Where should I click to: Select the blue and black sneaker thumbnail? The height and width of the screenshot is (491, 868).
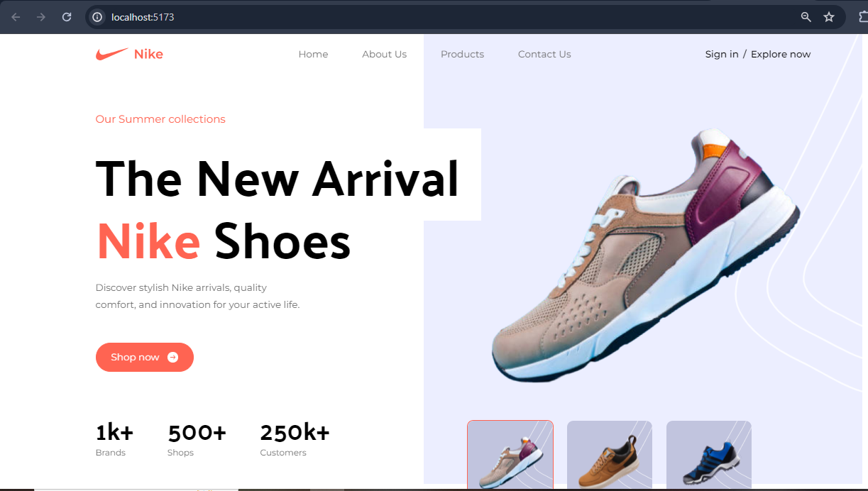tap(708, 455)
